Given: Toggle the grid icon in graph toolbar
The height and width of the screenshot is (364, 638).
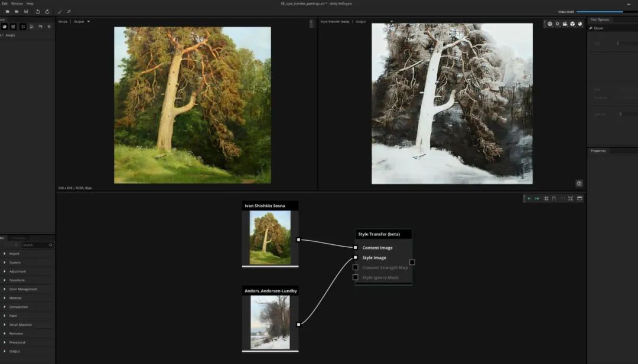Looking at the screenshot, I should (546, 198).
